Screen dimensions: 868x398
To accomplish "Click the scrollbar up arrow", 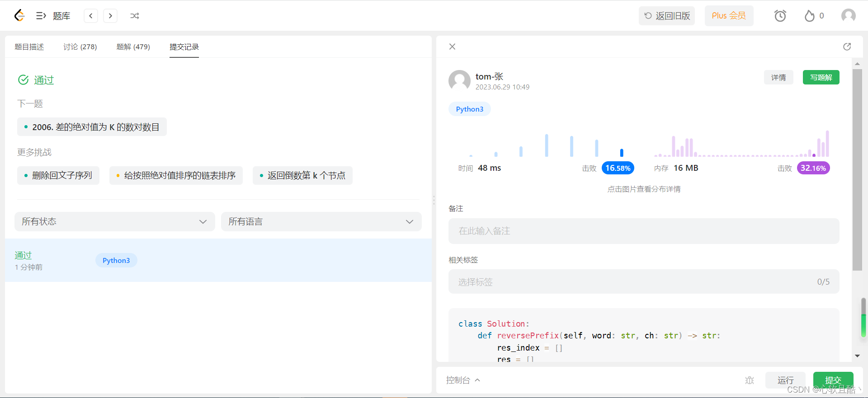I will tap(857, 64).
